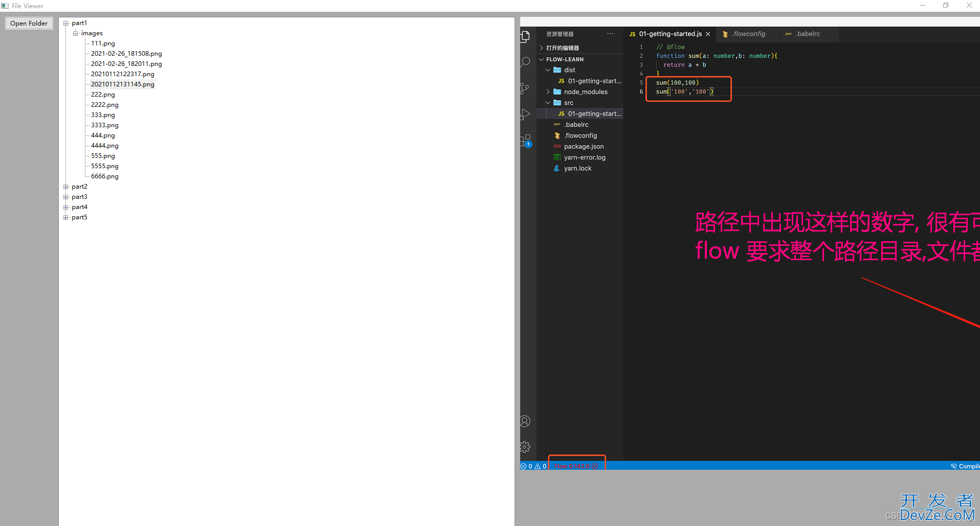
Task: Expand node_modules folder in VS Code preview
Action: (x=548, y=92)
